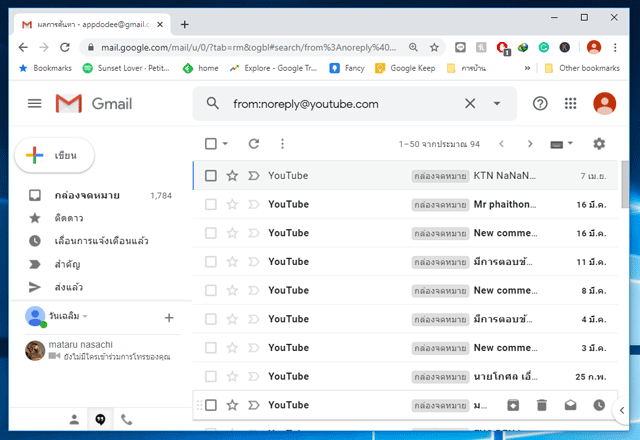Click the Gmail logo
640x440 pixels.
tap(94, 104)
